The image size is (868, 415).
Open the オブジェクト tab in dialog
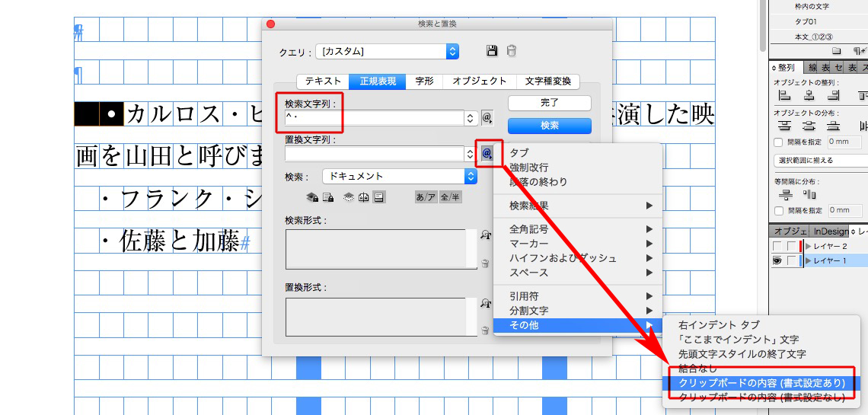[x=480, y=81]
